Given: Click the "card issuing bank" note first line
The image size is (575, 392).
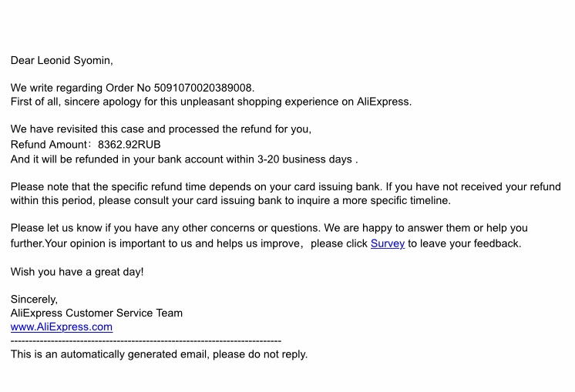Looking at the screenshot, I should 286,187.
